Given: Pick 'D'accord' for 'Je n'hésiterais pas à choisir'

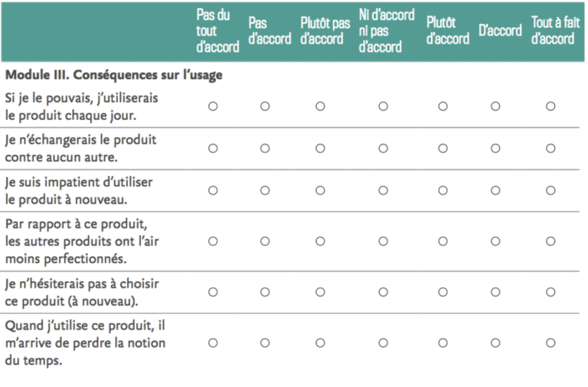Looking at the screenshot, I should pyautogui.click(x=495, y=291).
